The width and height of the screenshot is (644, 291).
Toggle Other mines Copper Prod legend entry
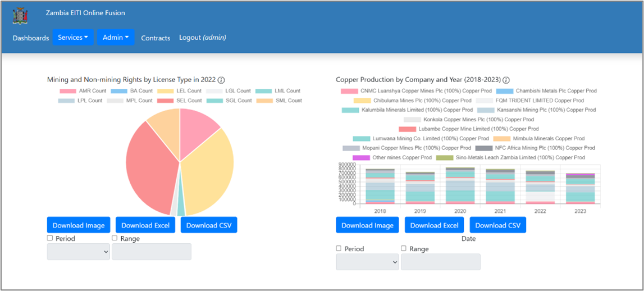[392, 157]
